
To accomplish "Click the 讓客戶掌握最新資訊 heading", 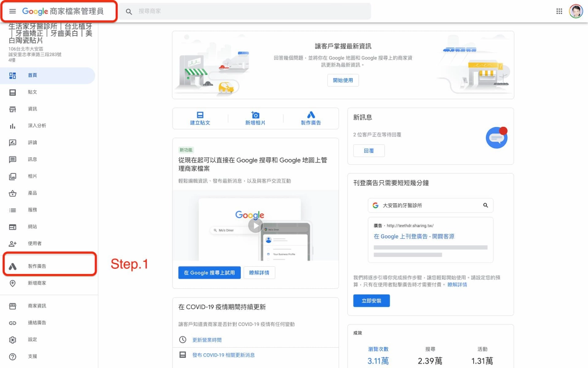I will pyautogui.click(x=343, y=46).
